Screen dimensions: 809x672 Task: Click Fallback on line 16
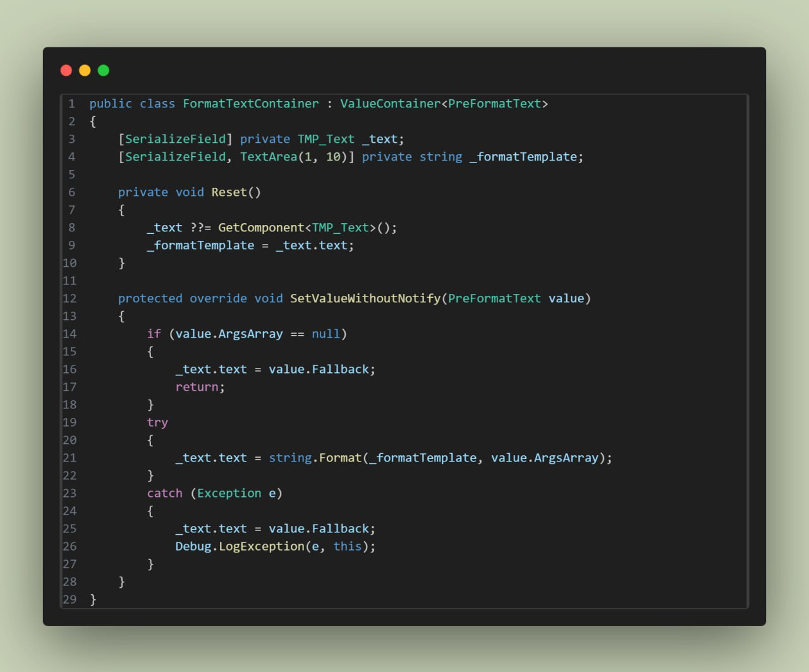pos(340,369)
